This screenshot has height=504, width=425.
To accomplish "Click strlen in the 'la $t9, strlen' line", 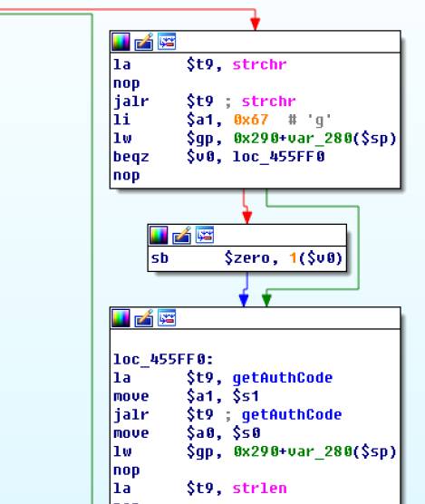I will click(259, 489).
